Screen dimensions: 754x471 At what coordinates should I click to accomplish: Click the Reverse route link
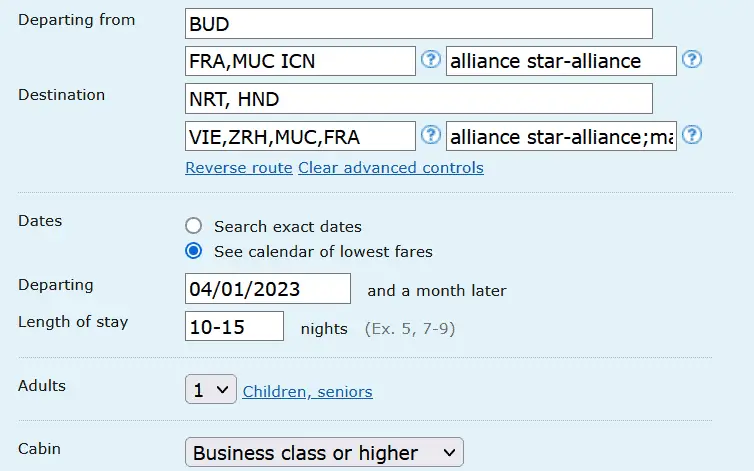tap(239, 168)
